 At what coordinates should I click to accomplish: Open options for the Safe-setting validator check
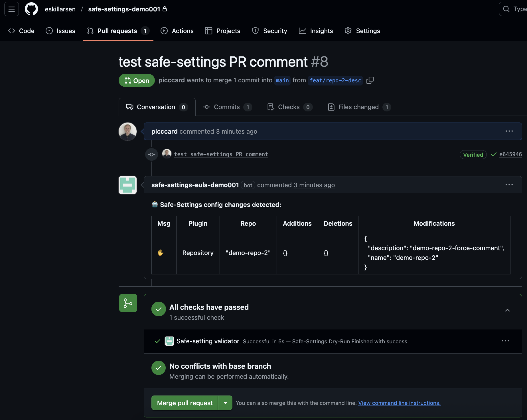click(x=505, y=341)
